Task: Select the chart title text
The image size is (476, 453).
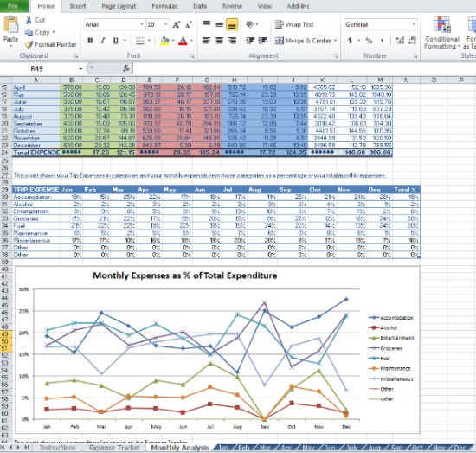Action: click(185, 275)
